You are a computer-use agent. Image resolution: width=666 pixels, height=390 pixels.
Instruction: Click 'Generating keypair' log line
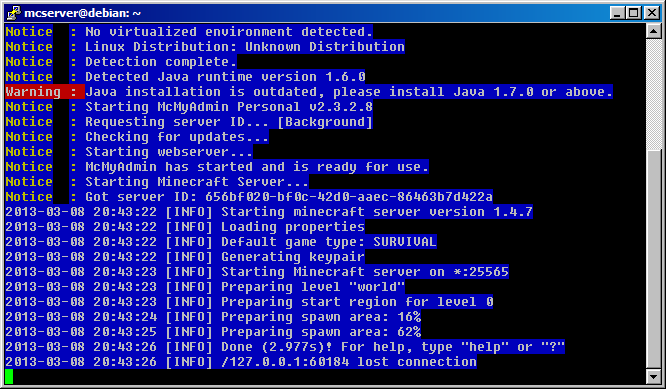185,257
